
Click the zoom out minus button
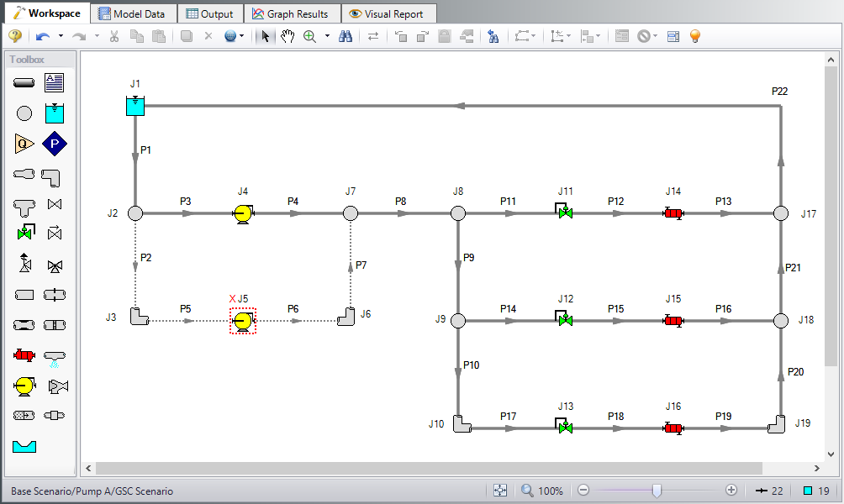click(x=583, y=491)
